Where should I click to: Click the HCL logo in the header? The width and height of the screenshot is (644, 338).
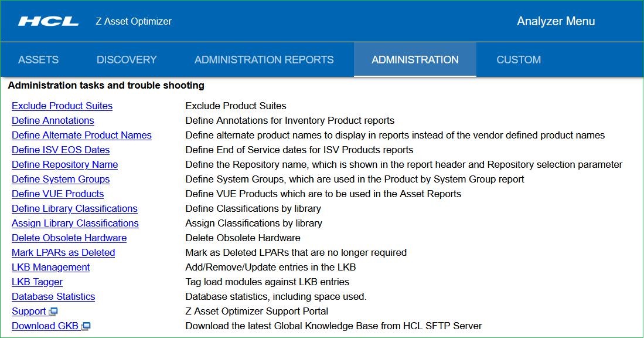(x=48, y=22)
